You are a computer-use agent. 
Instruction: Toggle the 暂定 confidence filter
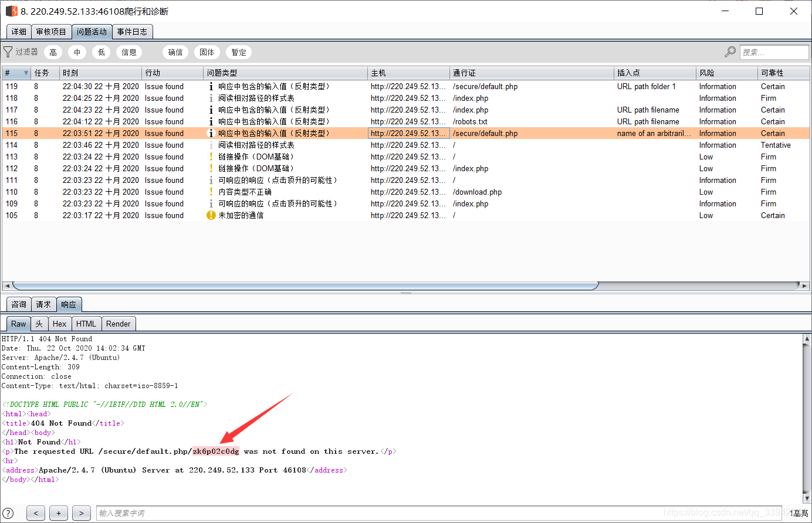click(239, 52)
